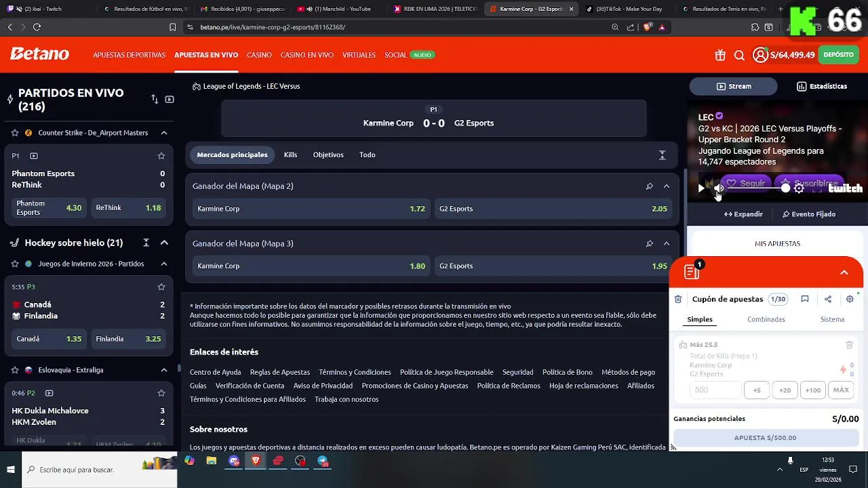
Task: Remove the Más 25.5 selection from slip
Action: (x=849, y=345)
